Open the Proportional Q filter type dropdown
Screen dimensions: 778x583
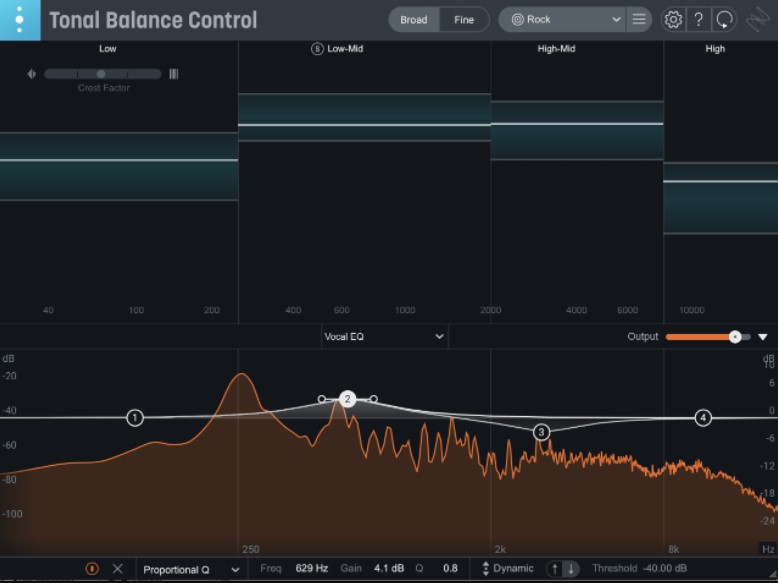191,569
